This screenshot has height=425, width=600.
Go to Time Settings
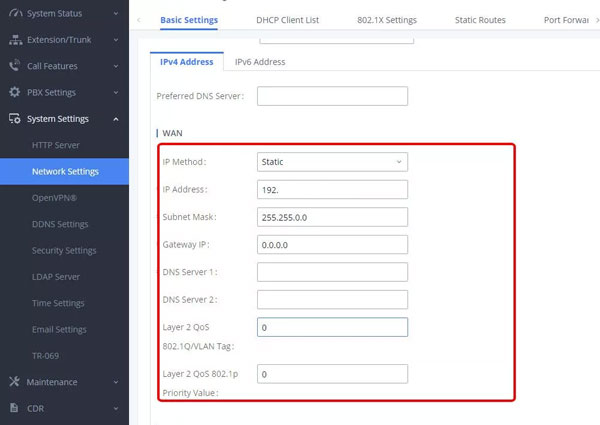click(58, 303)
